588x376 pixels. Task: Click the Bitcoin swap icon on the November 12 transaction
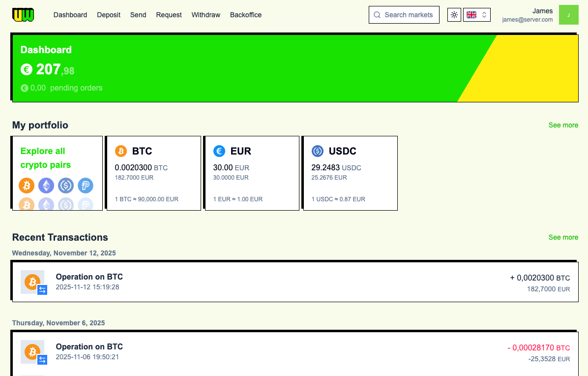(x=42, y=290)
